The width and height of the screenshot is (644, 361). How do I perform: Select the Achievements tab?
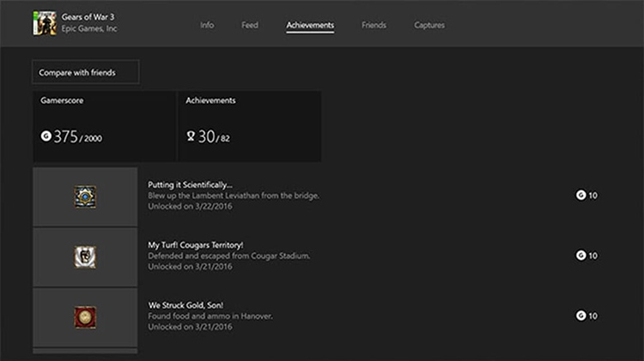(310, 26)
